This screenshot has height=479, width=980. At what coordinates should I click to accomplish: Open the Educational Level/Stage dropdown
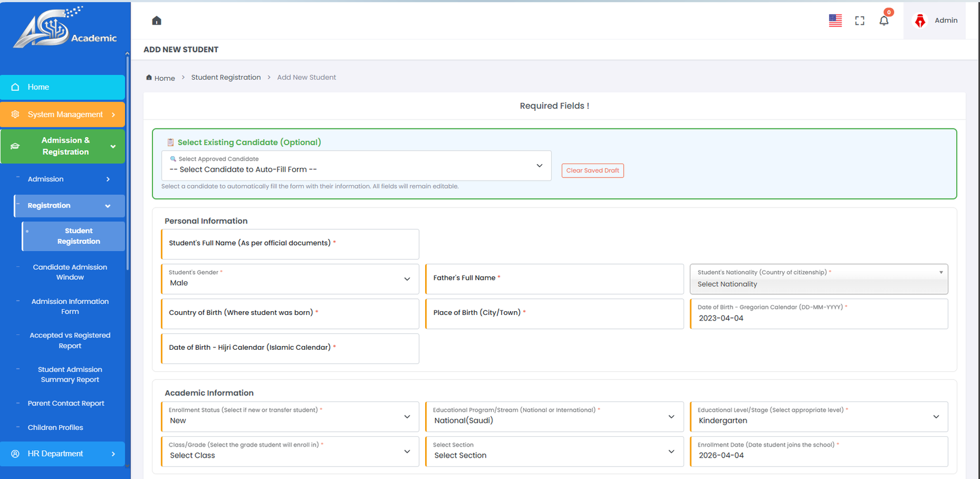[x=818, y=417]
